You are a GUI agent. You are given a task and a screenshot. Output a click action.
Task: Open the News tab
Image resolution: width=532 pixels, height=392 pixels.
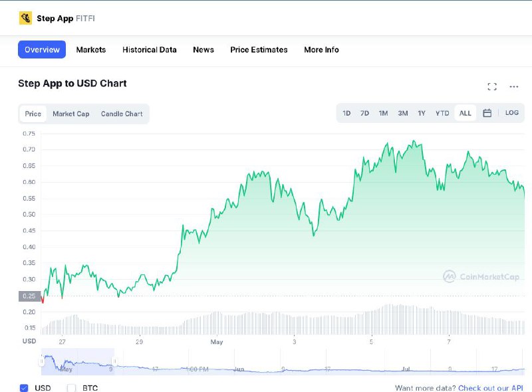[x=203, y=50]
